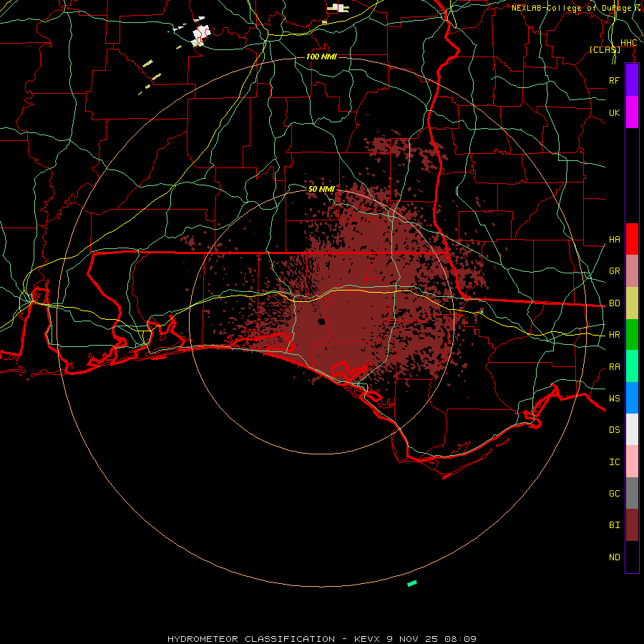Click the UK legend label
The width and height of the screenshot is (644, 644).
(614, 112)
